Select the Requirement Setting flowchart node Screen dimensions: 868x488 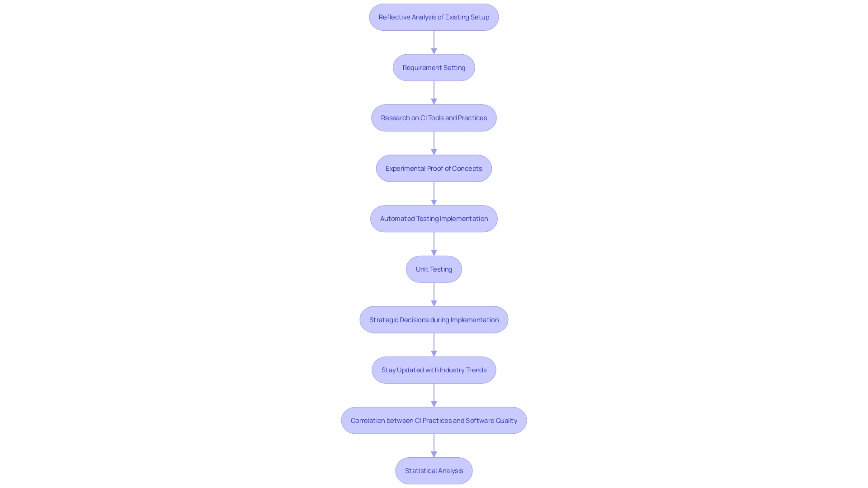click(x=434, y=67)
